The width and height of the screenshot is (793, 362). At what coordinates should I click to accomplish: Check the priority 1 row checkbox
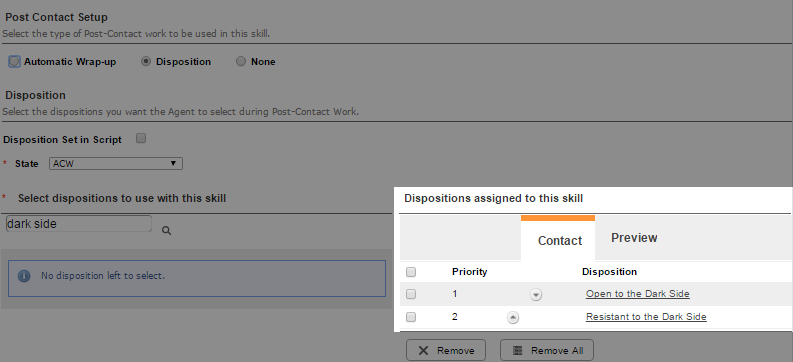tap(411, 294)
